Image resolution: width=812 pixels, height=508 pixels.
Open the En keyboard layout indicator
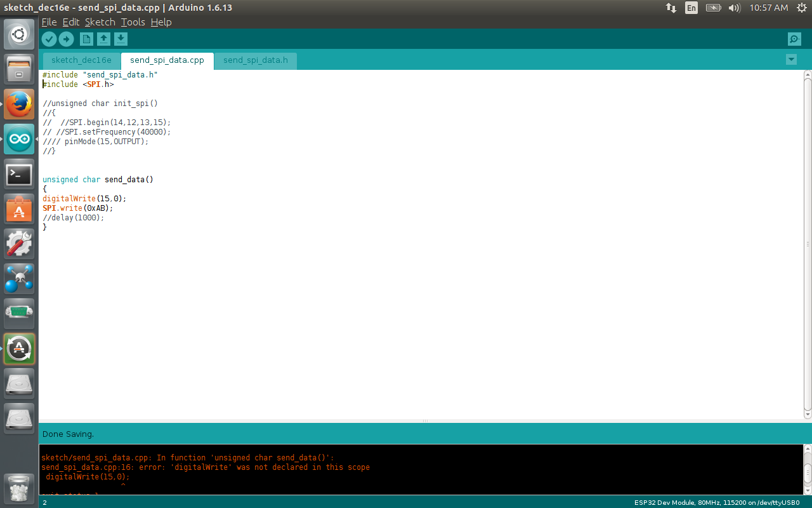click(x=691, y=8)
